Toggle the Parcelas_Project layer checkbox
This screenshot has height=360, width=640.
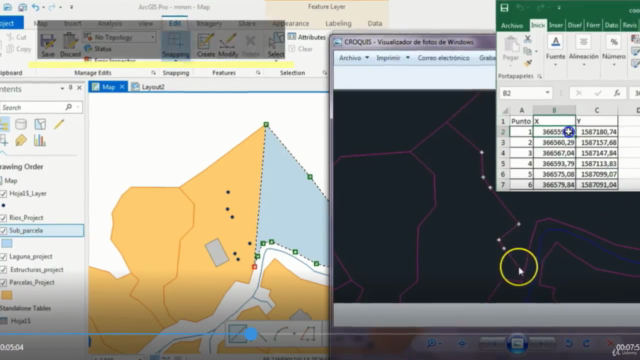point(4,282)
